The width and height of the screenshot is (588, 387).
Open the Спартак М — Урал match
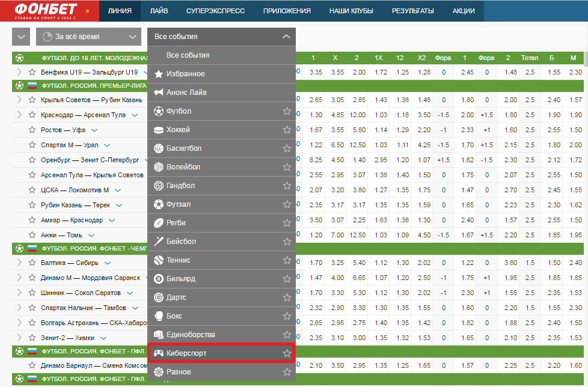click(69, 145)
